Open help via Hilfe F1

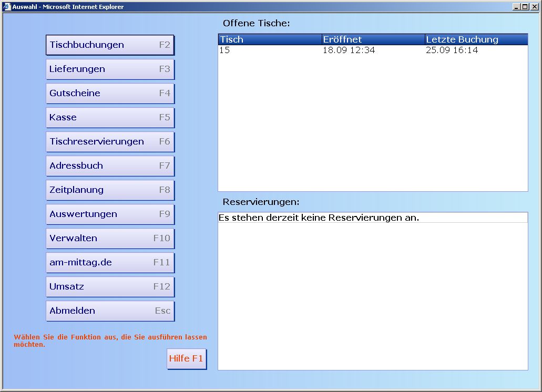coord(187,359)
